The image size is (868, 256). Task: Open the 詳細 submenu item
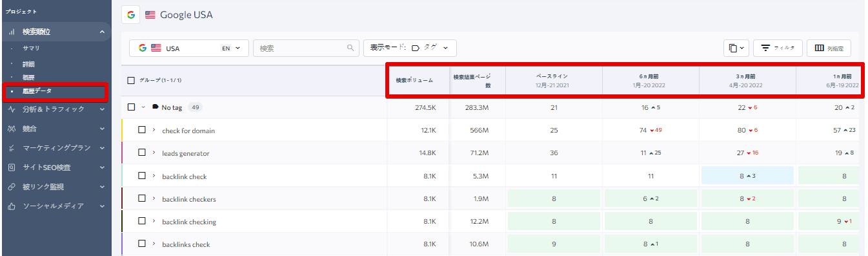coord(28,64)
